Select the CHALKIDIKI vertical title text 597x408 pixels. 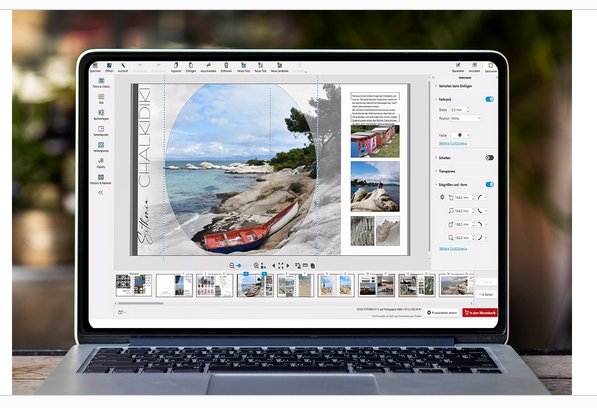[x=145, y=137]
